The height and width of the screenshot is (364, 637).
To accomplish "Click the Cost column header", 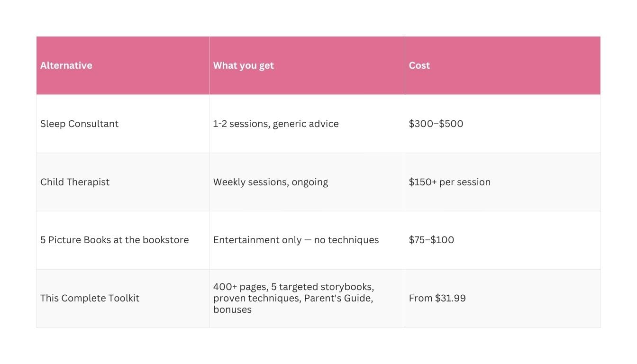I will pyautogui.click(x=419, y=65).
